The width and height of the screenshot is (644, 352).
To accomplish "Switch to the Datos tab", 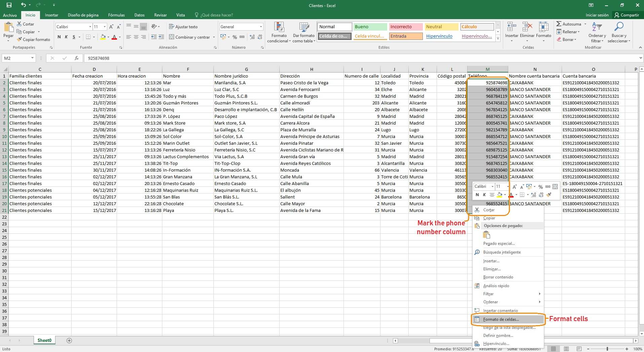I will 139,15.
